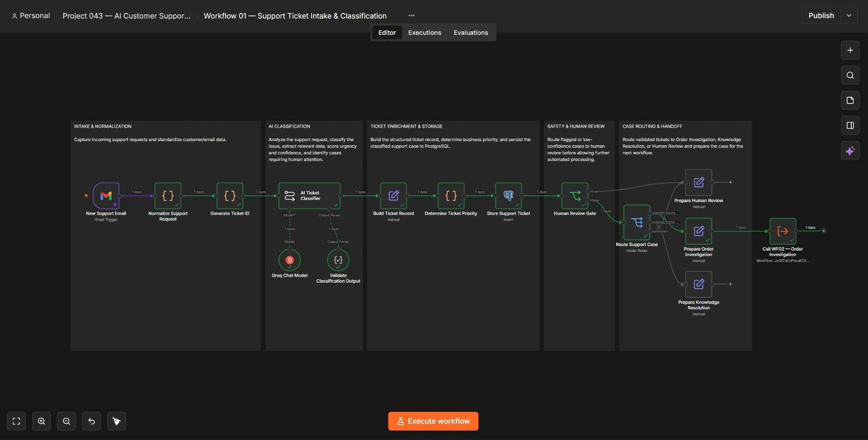Switch to the Executions tab
Screen dimensions: 868x440
(x=425, y=33)
